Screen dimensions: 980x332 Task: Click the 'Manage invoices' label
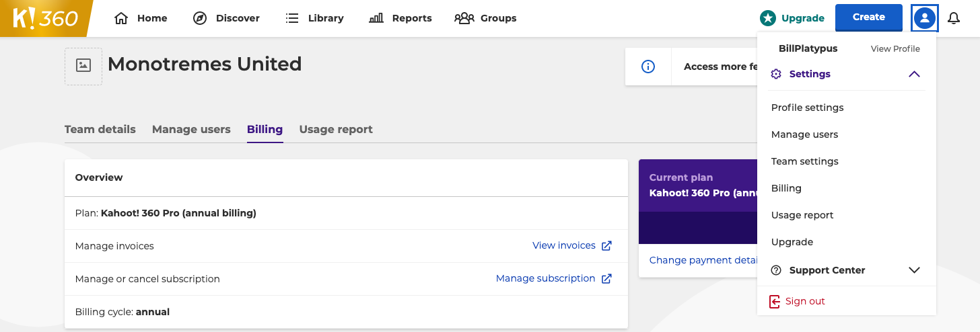(114, 246)
